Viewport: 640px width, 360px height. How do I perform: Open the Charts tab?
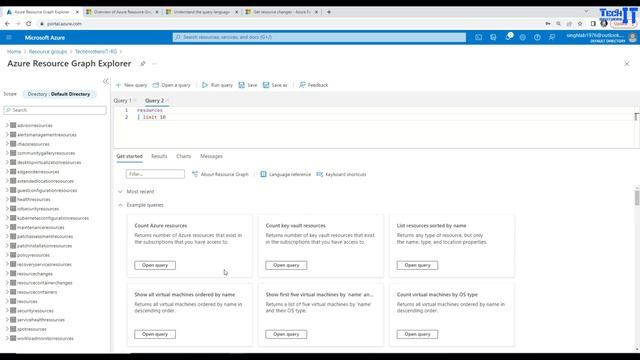[184, 156]
